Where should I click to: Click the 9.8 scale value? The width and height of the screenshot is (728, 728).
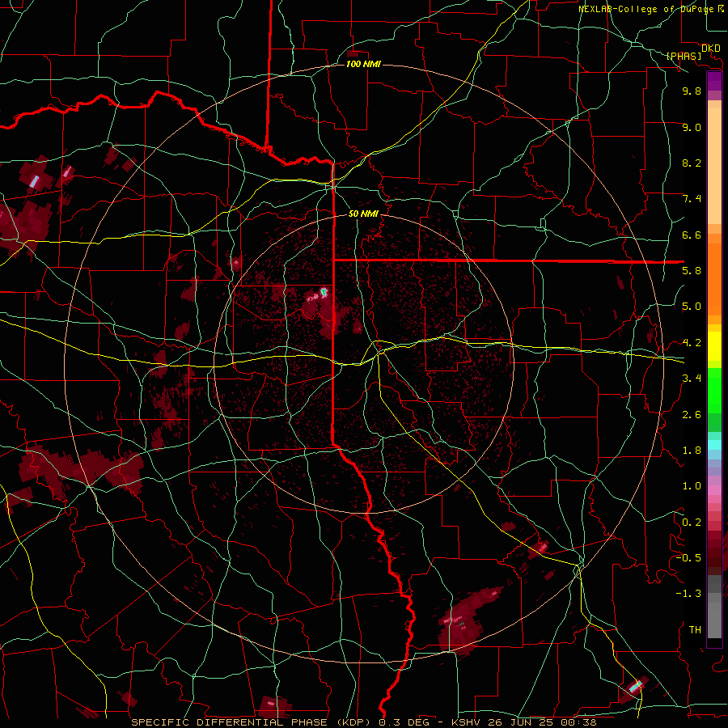pyautogui.click(x=692, y=91)
